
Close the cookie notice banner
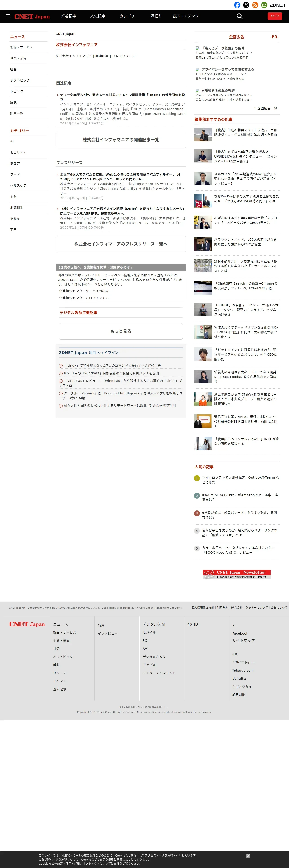coord(248,856)
